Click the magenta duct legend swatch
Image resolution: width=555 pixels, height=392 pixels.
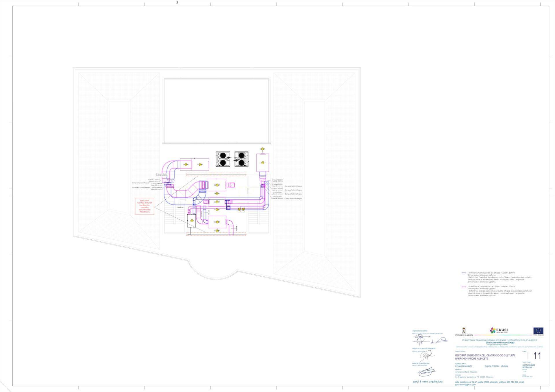point(464,287)
